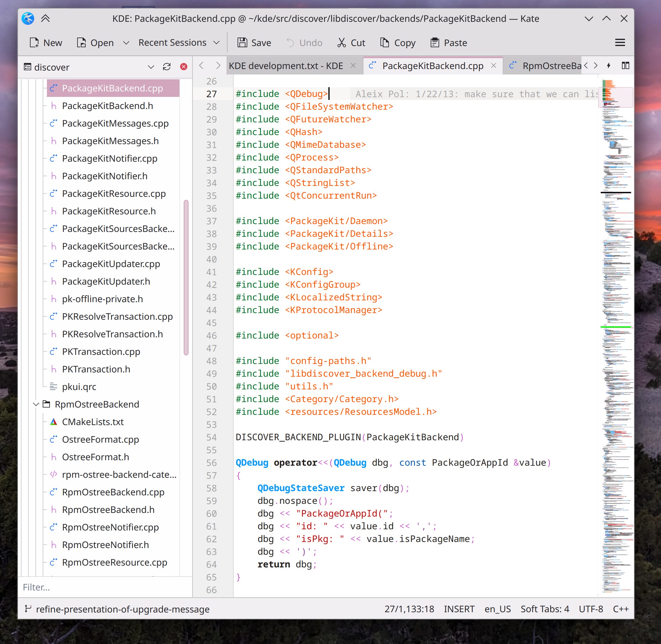Click the quick open lightning icon
Screen dimensions: 661x644
(609, 66)
